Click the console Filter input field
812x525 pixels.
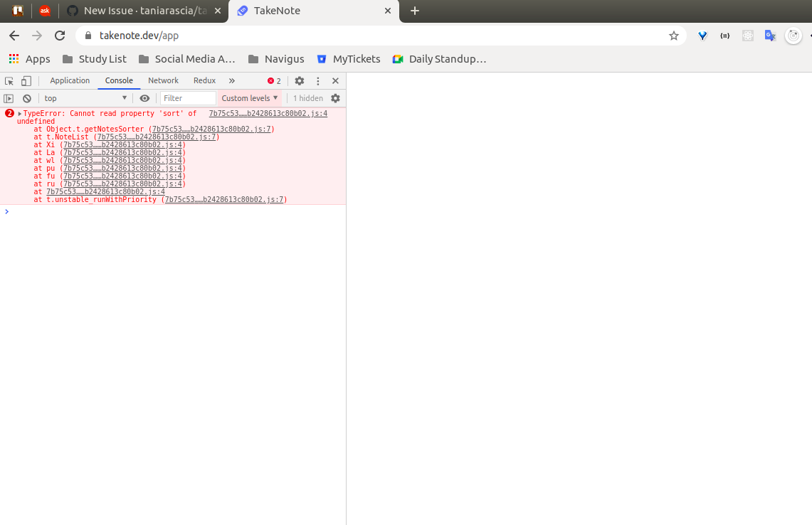(x=187, y=97)
